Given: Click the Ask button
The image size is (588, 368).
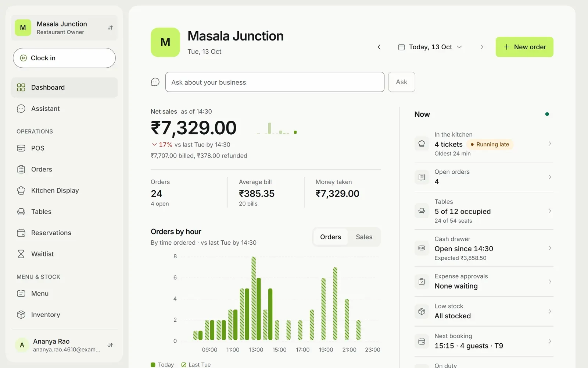Looking at the screenshot, I should click(x=402, y=82).
